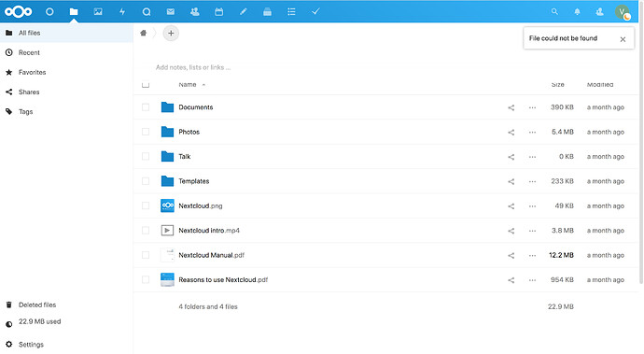644x354 pixels.
Task: Share the Talk folder
Action: tap(511, 157)
